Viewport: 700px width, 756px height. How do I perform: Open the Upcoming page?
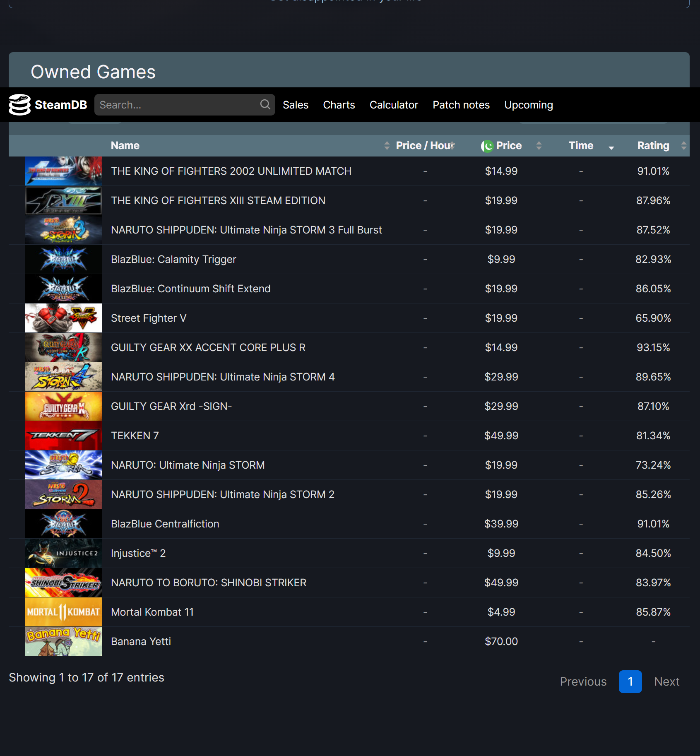[529, 105]
